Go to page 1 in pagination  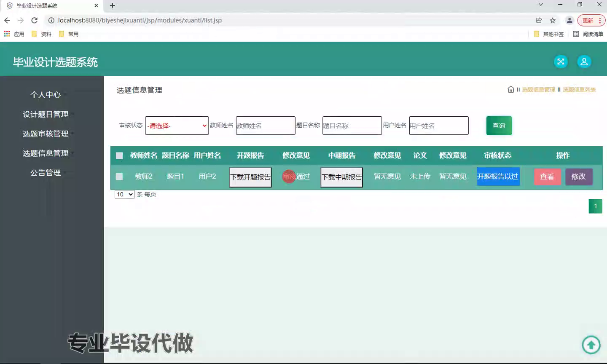[x=595, y=206]
